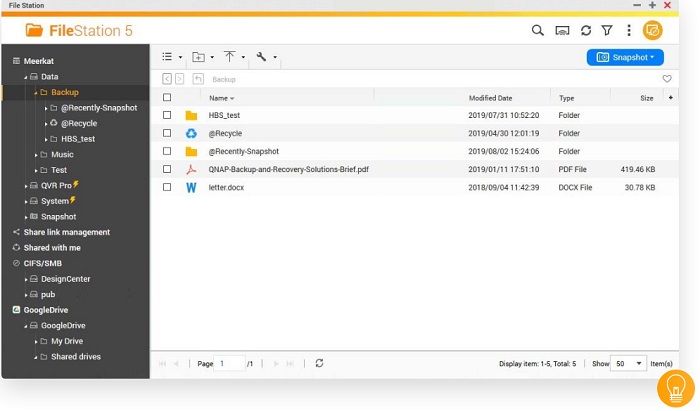Image resolution: width=700 pixels, height=411 pixels.
Task: Check the letter.docx checkbox
Action: pos(167,187)
